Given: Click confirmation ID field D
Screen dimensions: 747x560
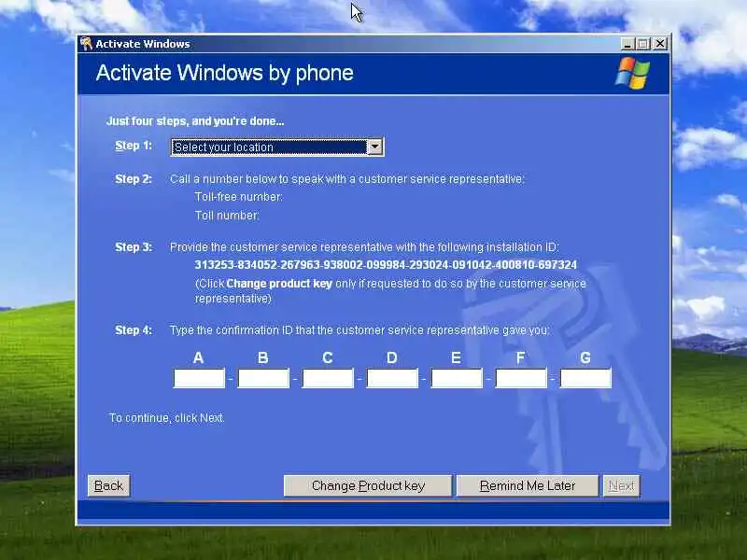Looking at the screenshot, I should coord(392,378).
